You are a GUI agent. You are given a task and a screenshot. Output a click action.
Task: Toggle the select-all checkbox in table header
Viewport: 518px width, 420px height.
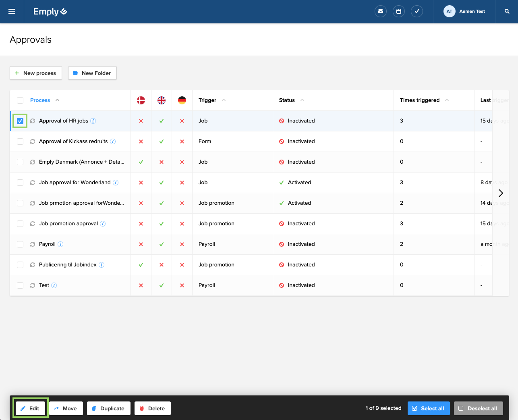point(20,100)
